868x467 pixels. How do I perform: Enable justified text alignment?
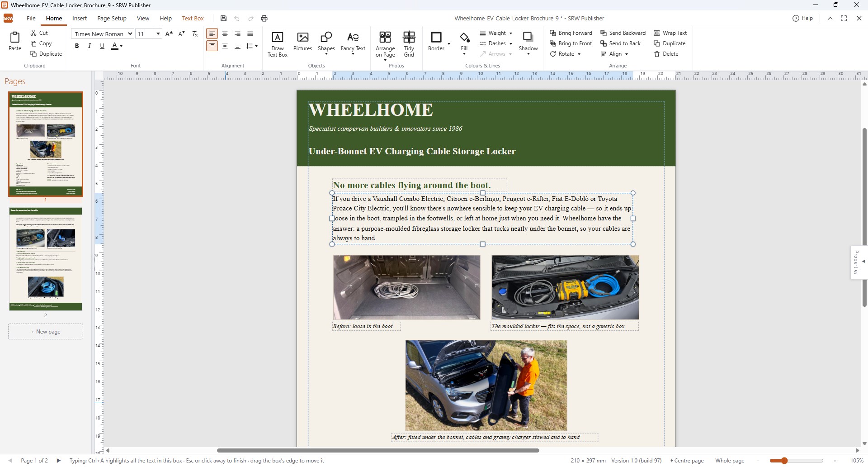250,34
